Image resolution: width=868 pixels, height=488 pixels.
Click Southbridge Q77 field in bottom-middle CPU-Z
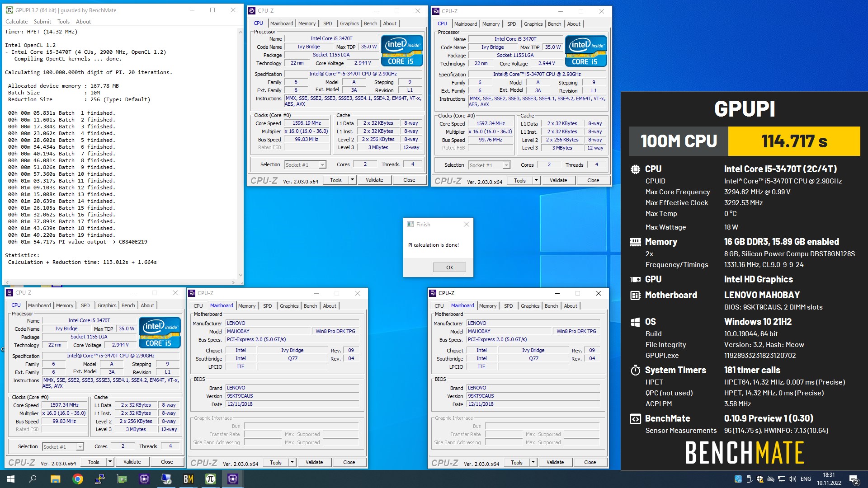292,358
